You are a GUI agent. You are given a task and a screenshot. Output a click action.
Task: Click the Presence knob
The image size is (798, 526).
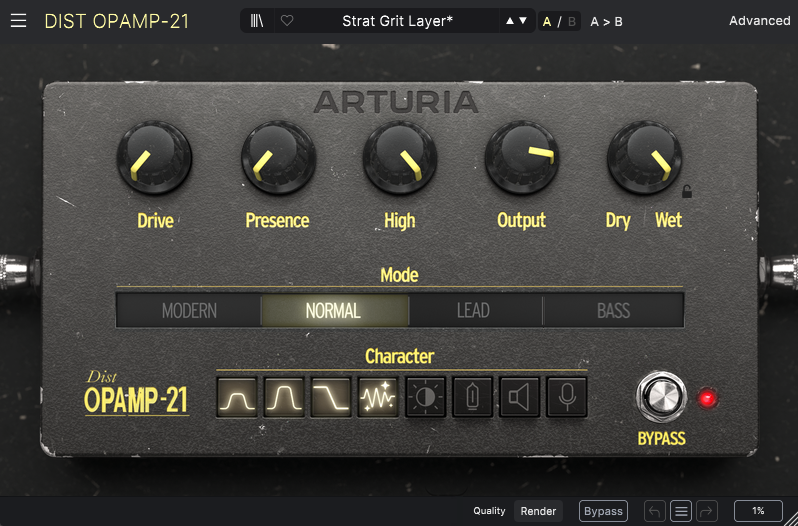pyautogui.click(x=278, y=158)
